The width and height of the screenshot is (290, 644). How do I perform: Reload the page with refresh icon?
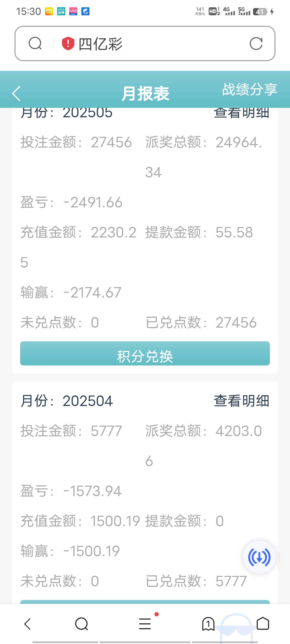256,43
